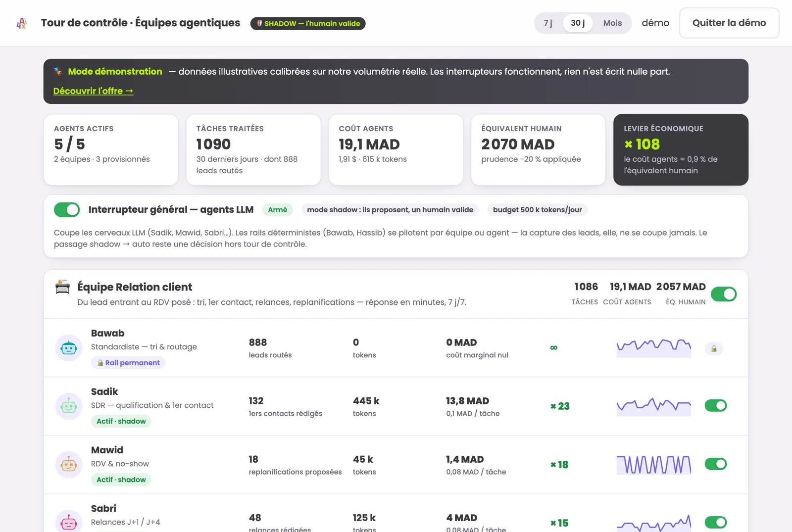
Task: Switch off the Sabri agent toggle
Action: (716, 522)
